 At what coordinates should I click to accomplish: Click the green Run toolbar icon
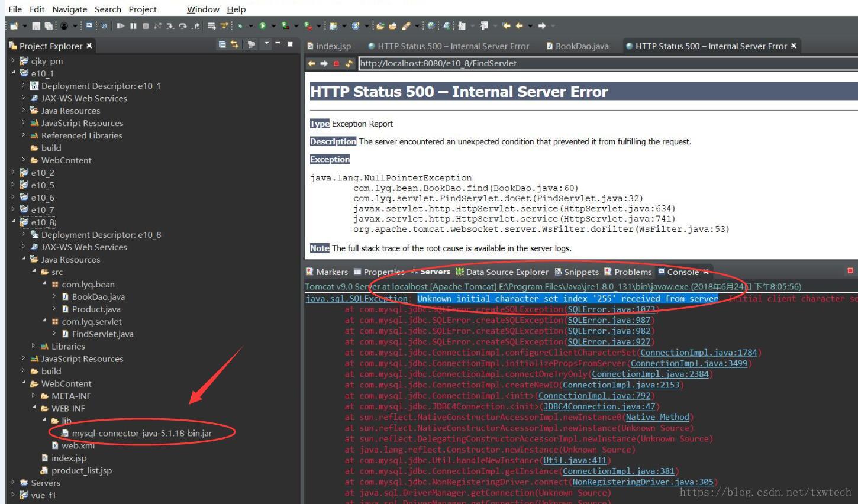click(x=262, y=25)
